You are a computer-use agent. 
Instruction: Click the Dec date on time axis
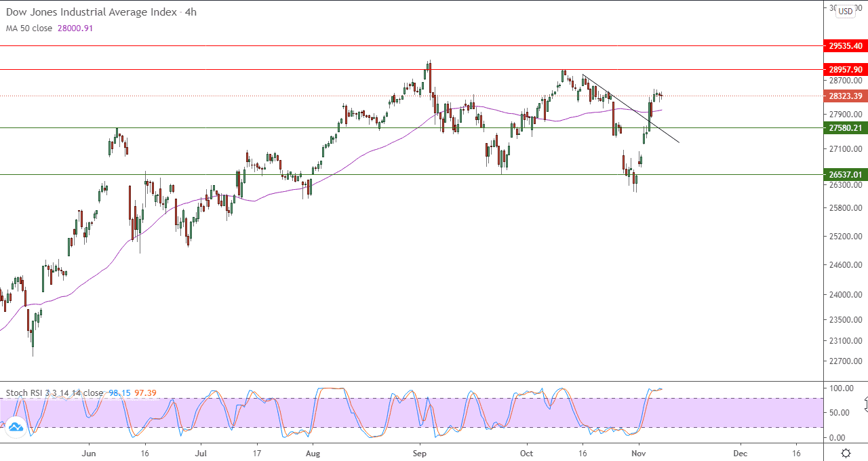(x=740, y=453)
